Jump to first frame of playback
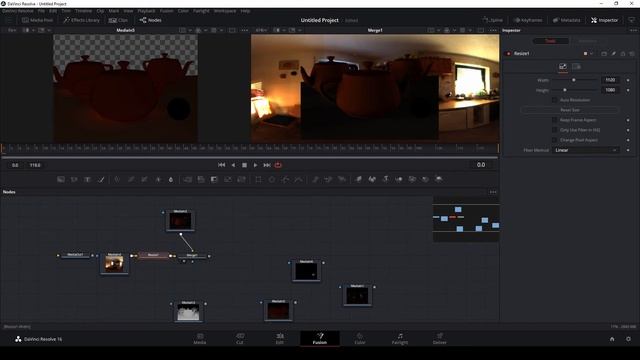 (222, 165)
